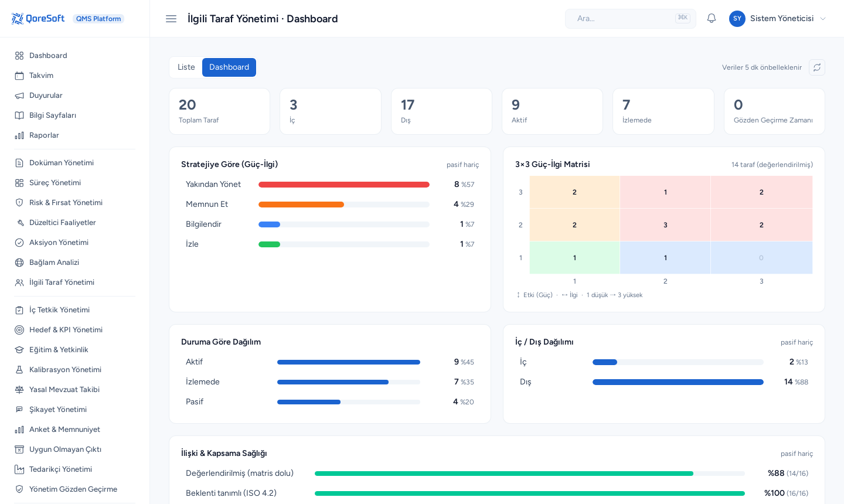
Task: Click the green Değerlendirilmiş (matris dolu) progress bar
Action: [x=504, y=474]
